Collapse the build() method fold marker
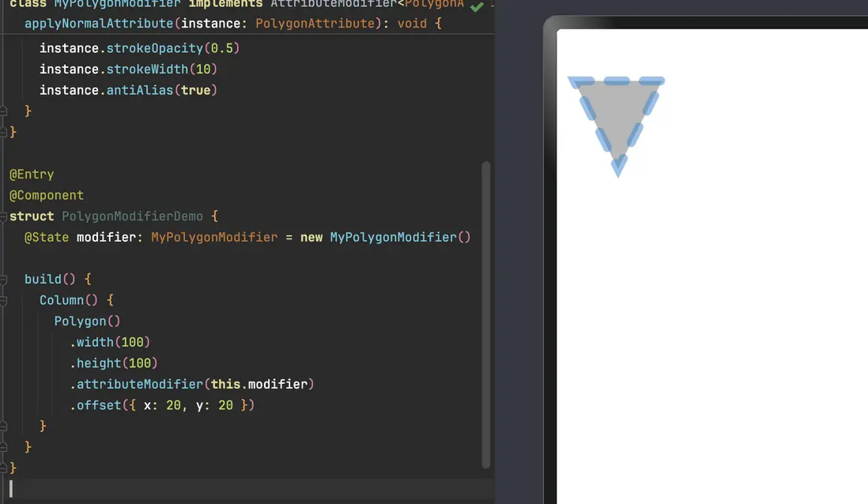 pos(3,280)
